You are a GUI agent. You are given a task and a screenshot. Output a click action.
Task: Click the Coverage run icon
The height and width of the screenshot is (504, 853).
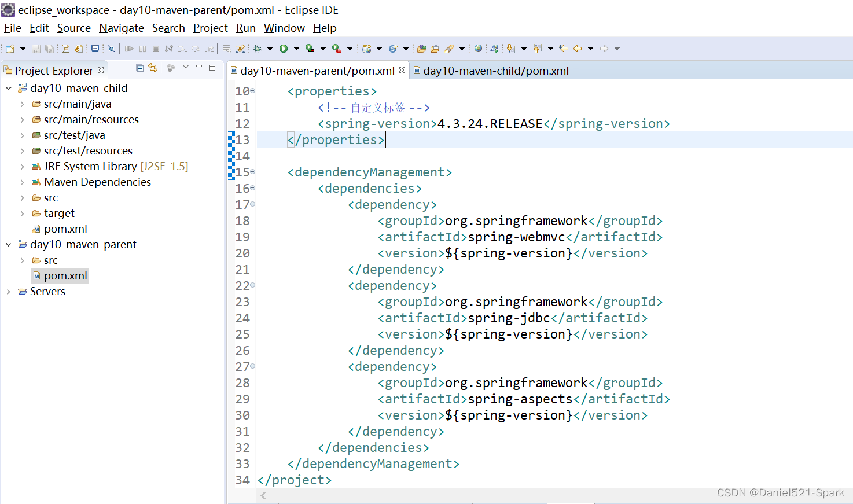pos(310,49)
